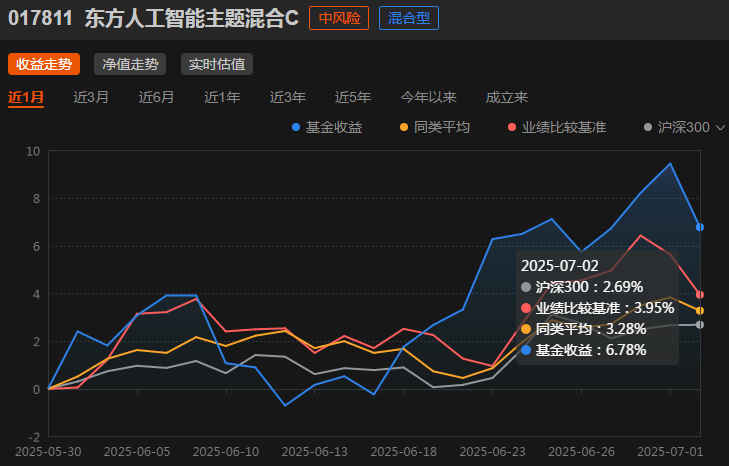Viewport: 729px width, 466px height.
Task: Click the x-axis label 2025-05-30
Action: pyautogui.click(x=48, y=452)
